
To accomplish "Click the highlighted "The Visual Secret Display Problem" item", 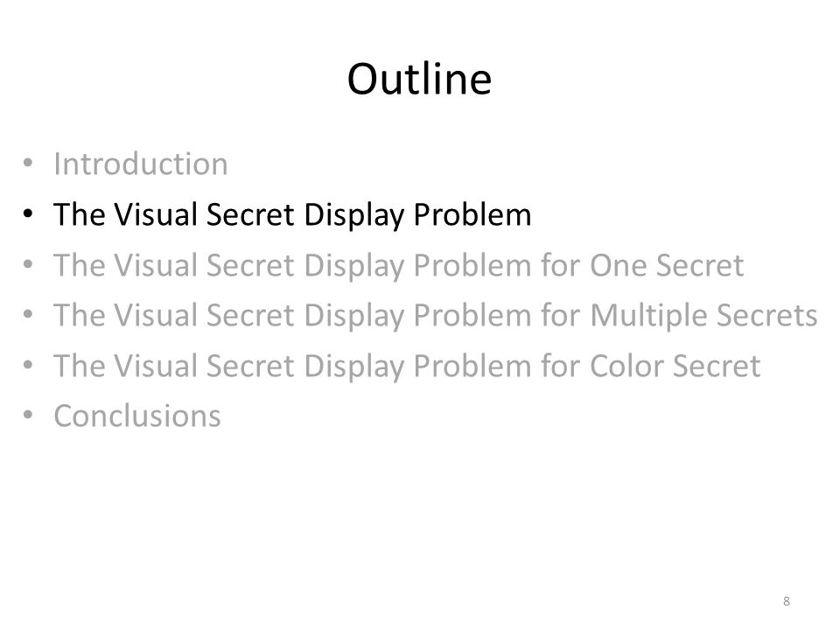I will [292, 214].
